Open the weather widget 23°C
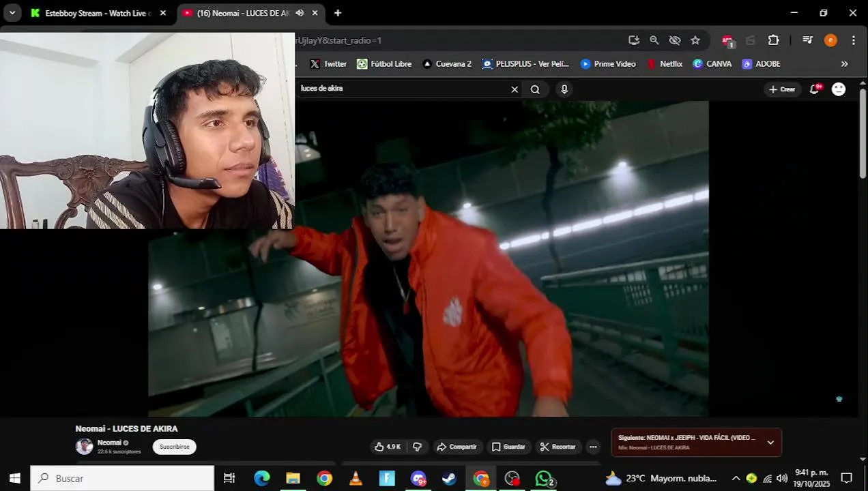The width and height of the screenshot is (868, 491). click(661, 478)
